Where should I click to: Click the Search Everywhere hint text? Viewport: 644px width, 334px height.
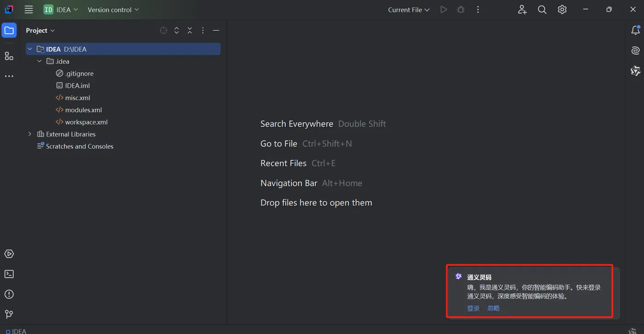click(297, 124)
